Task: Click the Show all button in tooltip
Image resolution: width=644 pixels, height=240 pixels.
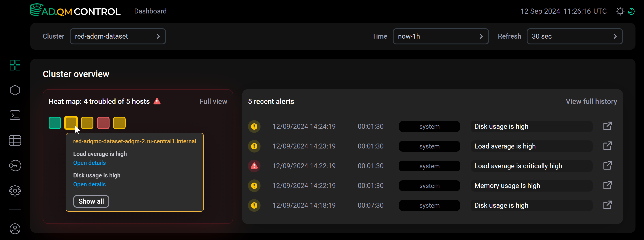Action: 91,201
